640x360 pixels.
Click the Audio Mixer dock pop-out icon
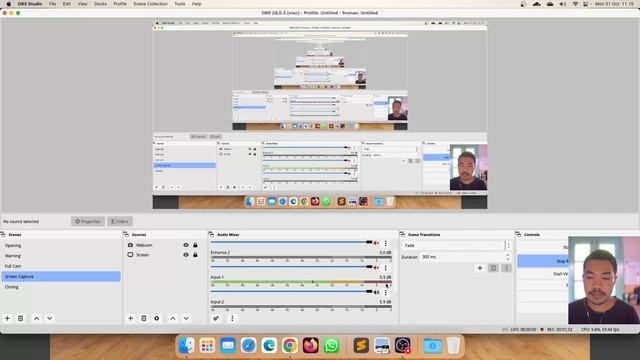pyautogui.click(x=211, y=234)
